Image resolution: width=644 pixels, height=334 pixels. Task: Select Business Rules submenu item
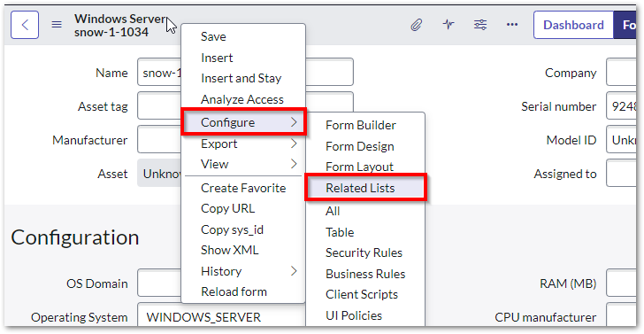(365, 274)
